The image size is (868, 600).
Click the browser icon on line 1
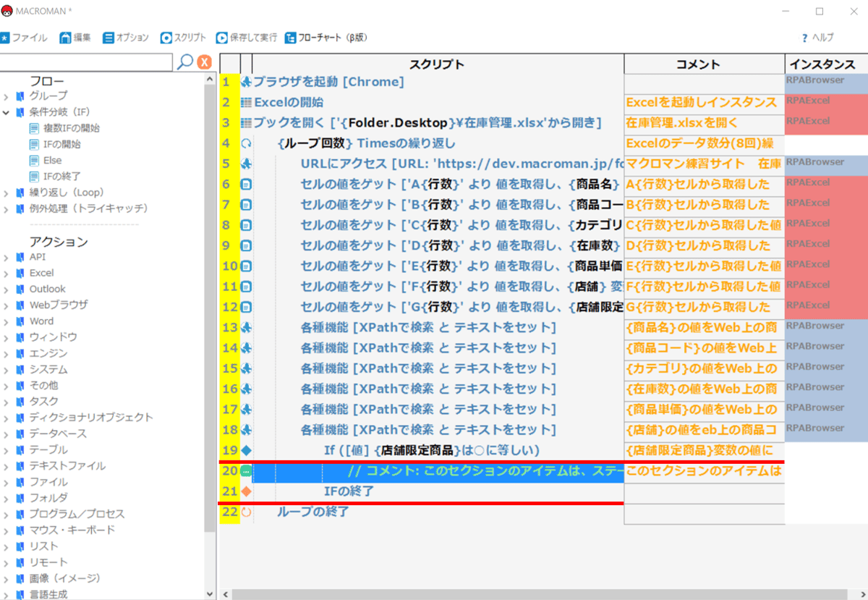click(x=246, y=82)
